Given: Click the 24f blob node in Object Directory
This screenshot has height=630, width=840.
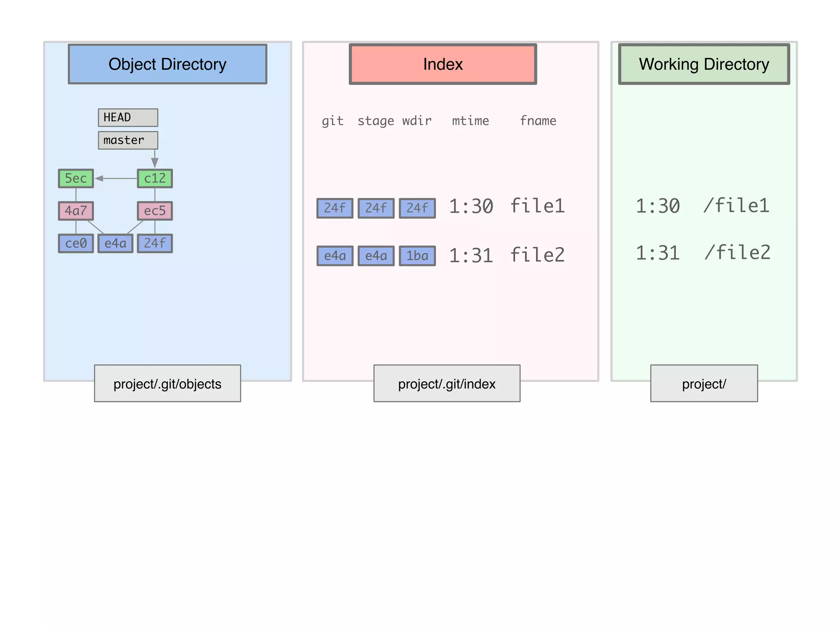Looking at the screenshot, I should coord(155,243).
